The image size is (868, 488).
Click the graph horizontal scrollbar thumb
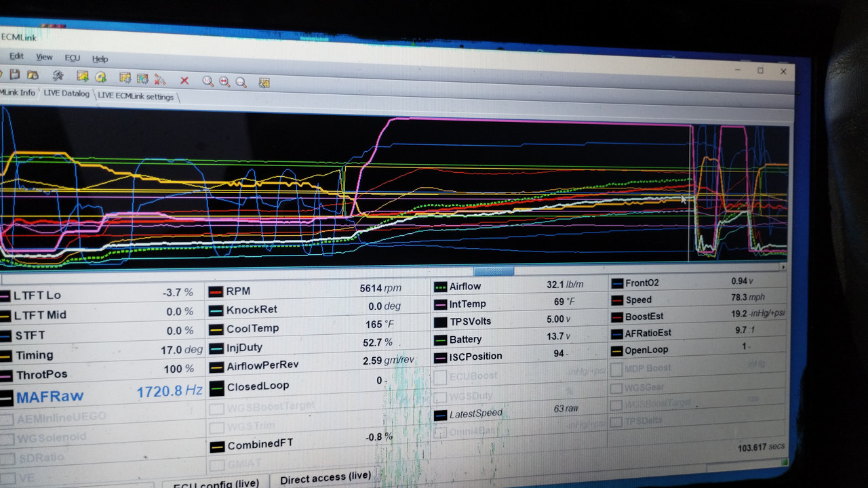[x=493, y=270]
